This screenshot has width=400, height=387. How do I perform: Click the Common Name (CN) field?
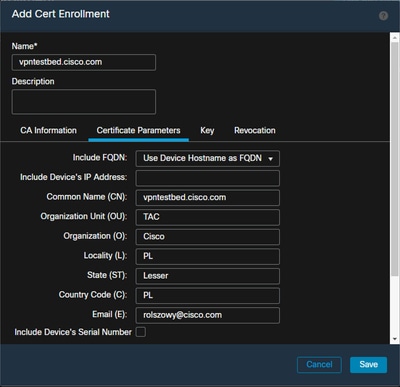point(208,198)
